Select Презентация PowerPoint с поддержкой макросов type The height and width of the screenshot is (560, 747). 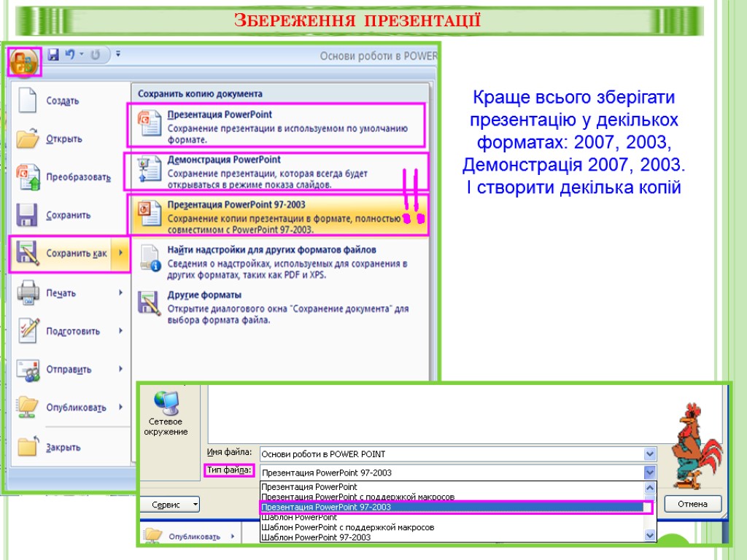click(x=452, y=497)
